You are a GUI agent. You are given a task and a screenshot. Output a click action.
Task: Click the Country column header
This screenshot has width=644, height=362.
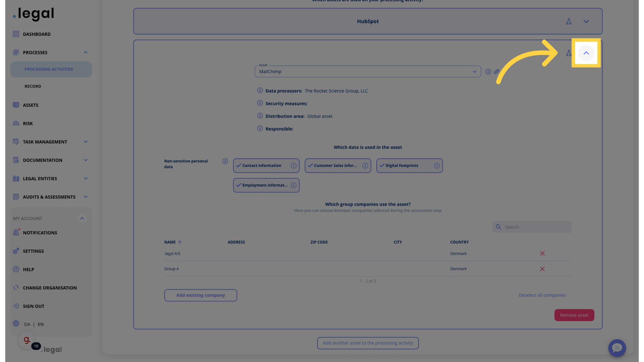pos(459,242)
